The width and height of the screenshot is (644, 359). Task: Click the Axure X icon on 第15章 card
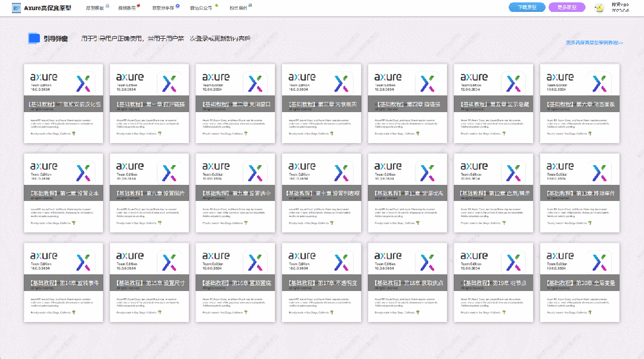point(169,262)
